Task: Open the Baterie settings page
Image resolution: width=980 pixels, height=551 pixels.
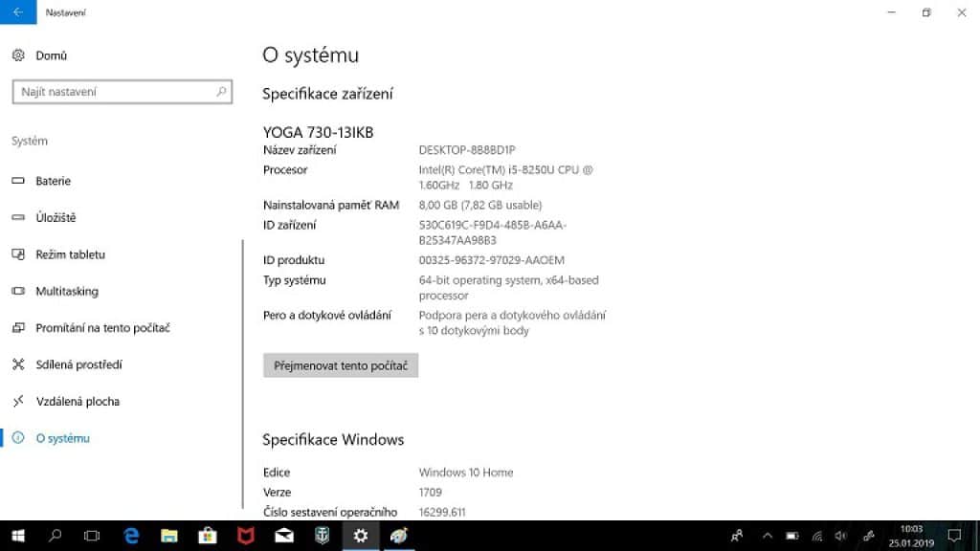Action: tap(41, 181)
